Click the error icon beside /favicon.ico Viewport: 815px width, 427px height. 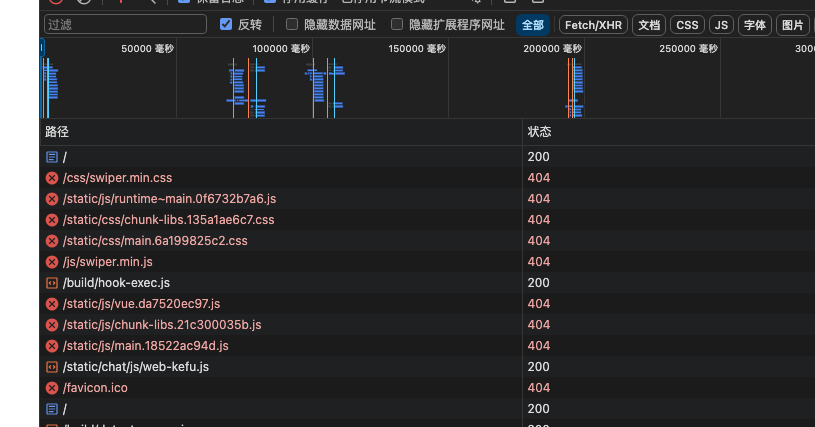pos(51,388)
